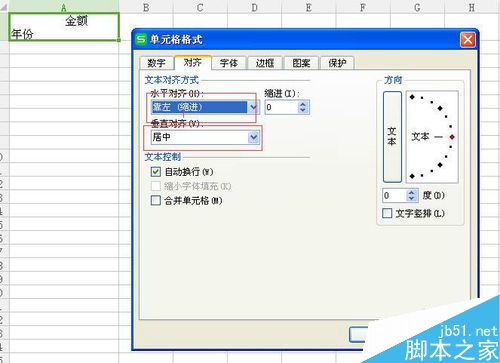Image resolution: width=500 pixels, height=363 pixels.
Task: Select the 对齐 tab
Action: [193, 62]
